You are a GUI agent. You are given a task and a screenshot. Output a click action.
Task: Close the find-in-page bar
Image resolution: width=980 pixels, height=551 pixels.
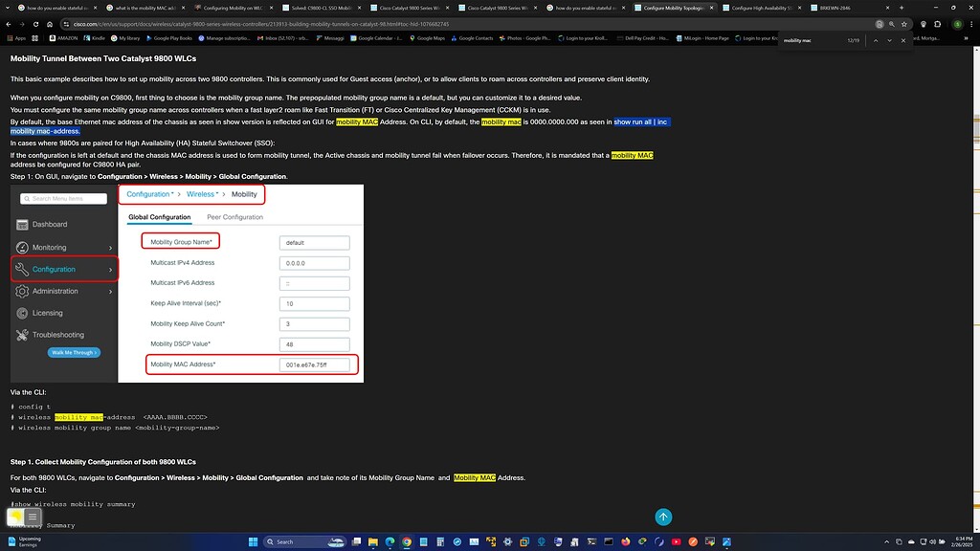(902, 41)
